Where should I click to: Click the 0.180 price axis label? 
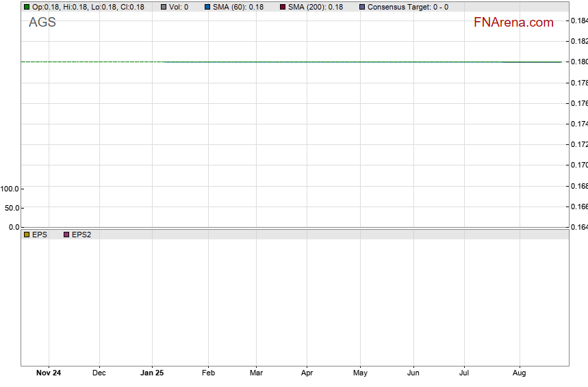(x=578, y=62)
